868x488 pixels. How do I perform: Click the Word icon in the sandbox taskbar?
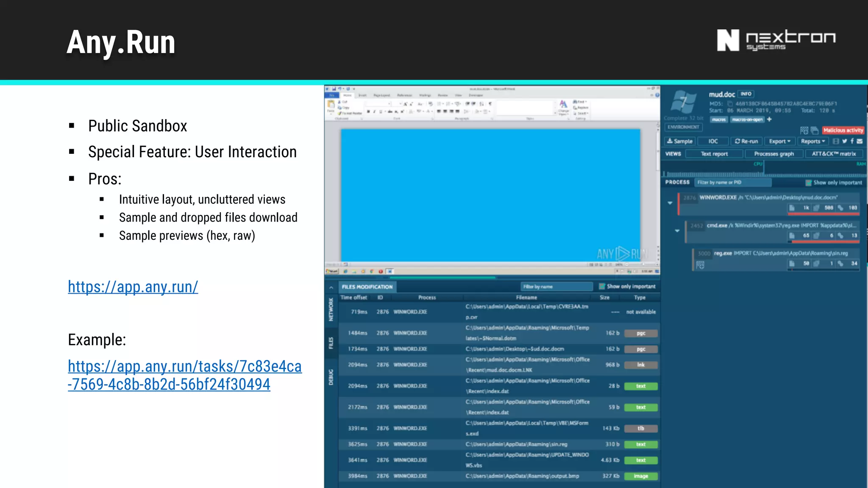[390, 271]
